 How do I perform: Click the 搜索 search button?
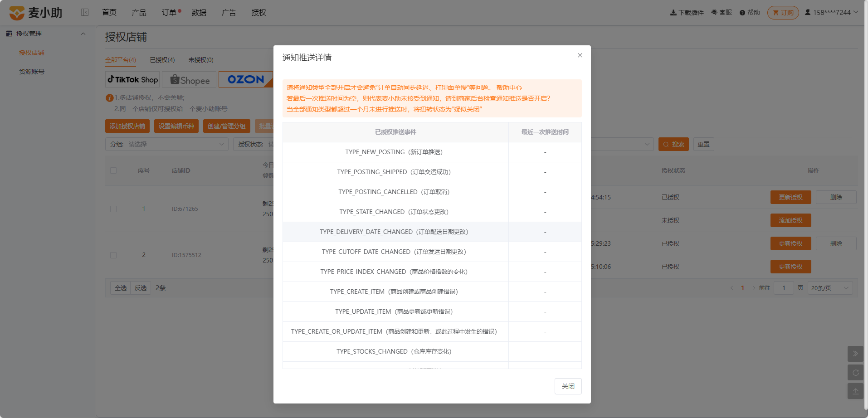point(673,144)
